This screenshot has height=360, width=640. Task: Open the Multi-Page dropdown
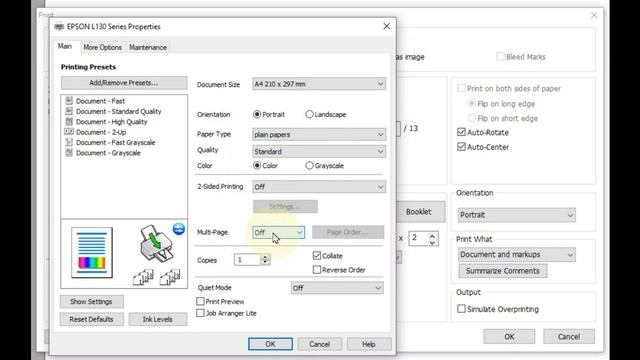click(278, 232)
